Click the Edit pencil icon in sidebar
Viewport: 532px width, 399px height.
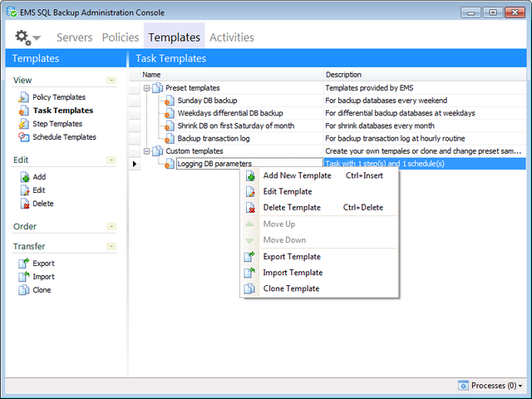pyautogui.click(x=25, y=190)
